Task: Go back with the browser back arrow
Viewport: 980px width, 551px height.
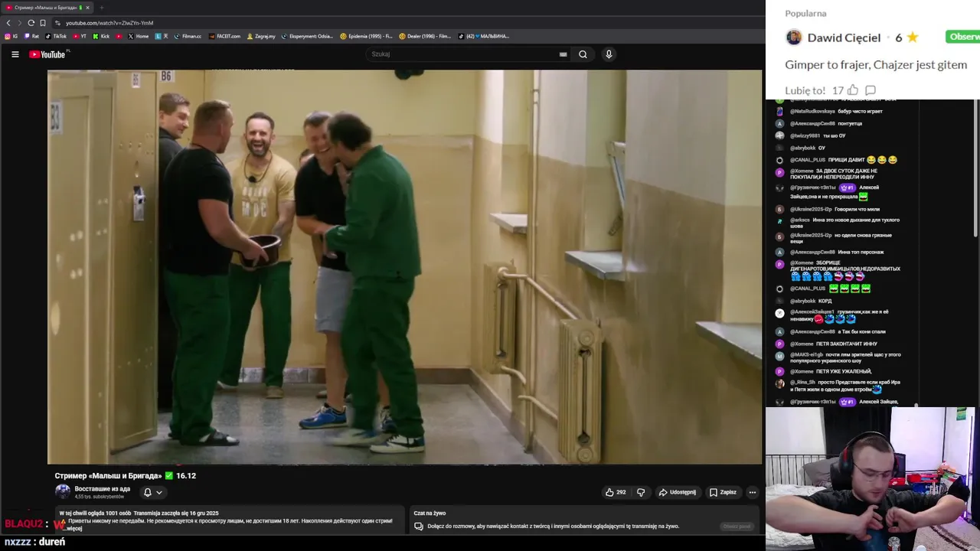Action: click(x=8, y=23)
